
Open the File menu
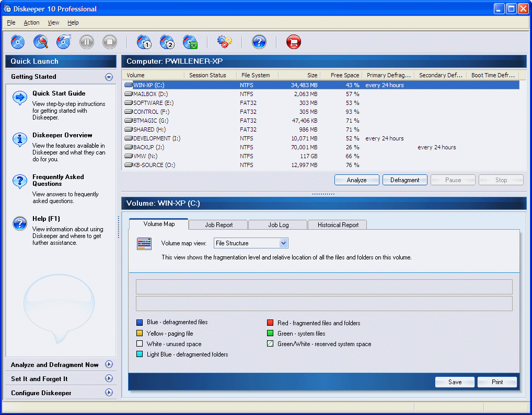[11, 22]
